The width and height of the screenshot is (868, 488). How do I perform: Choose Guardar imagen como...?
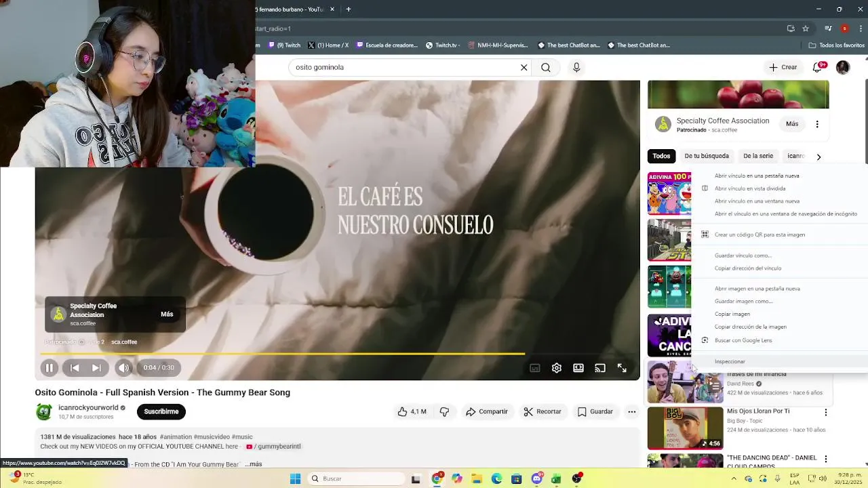coord(779,302)
